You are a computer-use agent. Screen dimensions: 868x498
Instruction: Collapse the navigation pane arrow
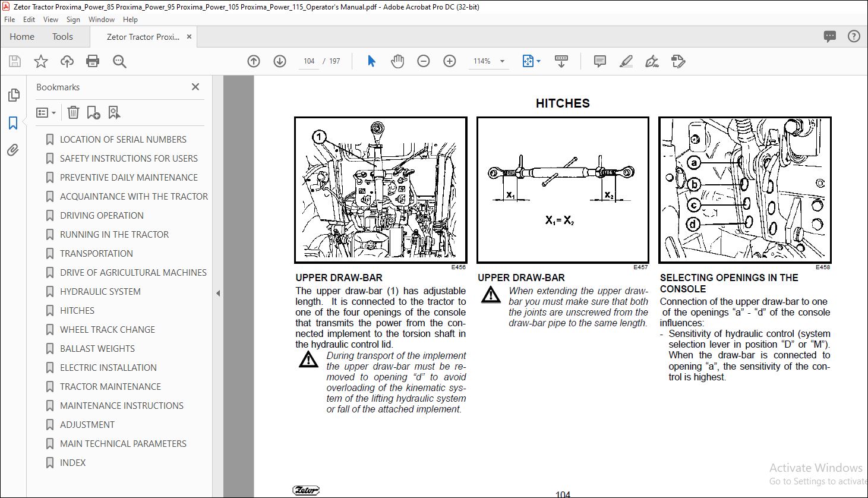click(x=218, y=293)
